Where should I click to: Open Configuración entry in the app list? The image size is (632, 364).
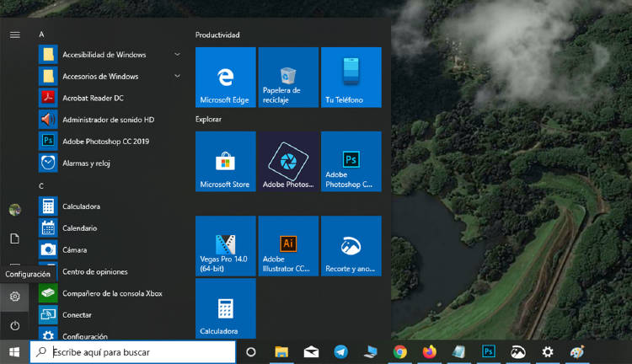[110, 334]
